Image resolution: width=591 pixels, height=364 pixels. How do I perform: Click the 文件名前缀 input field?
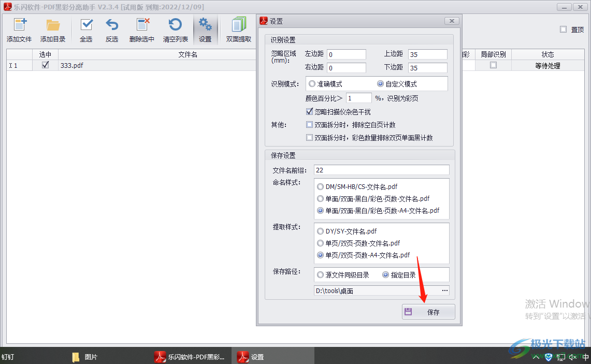(x=381, y=170)
